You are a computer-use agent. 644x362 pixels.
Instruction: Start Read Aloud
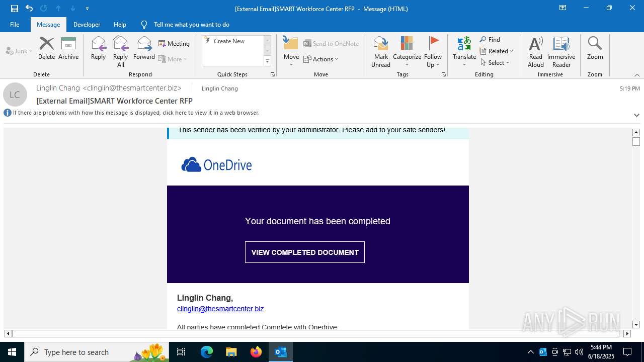[x=536, y=52]
